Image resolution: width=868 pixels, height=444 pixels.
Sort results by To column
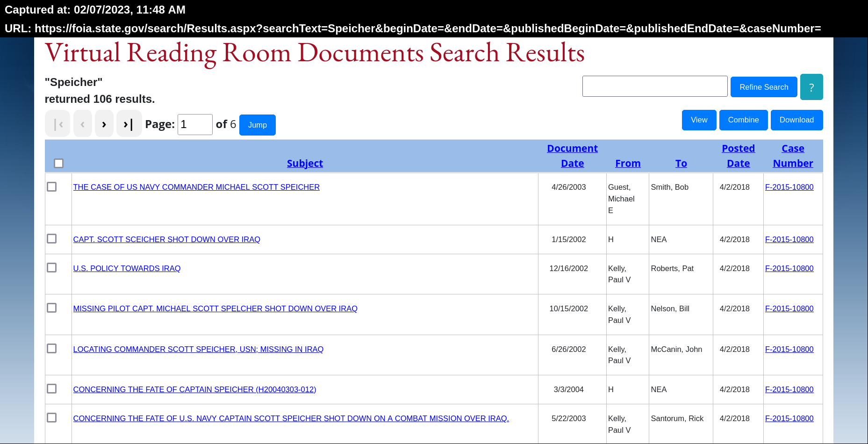[681, 163]
